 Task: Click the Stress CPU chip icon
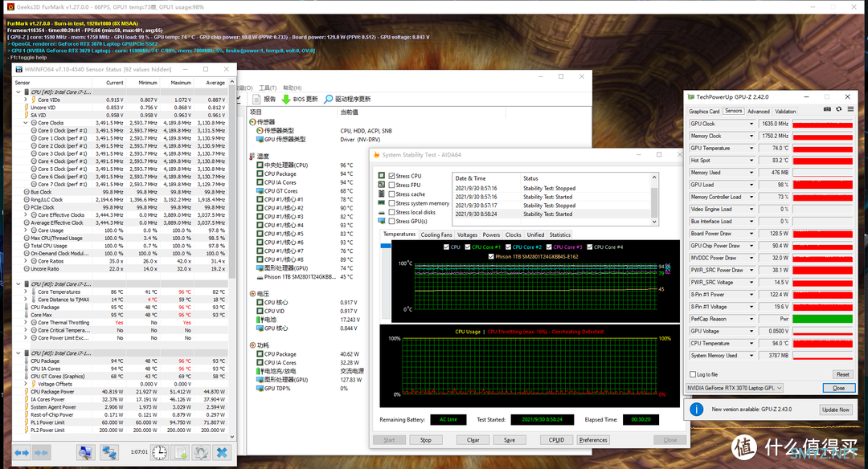click(x=382, y=175)
